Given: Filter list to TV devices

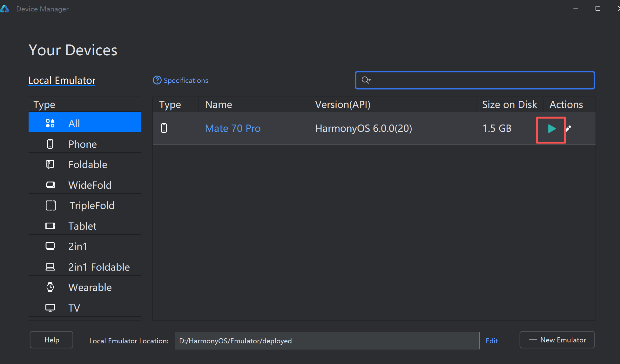Looking at the screenshot, I should [74, 308].
